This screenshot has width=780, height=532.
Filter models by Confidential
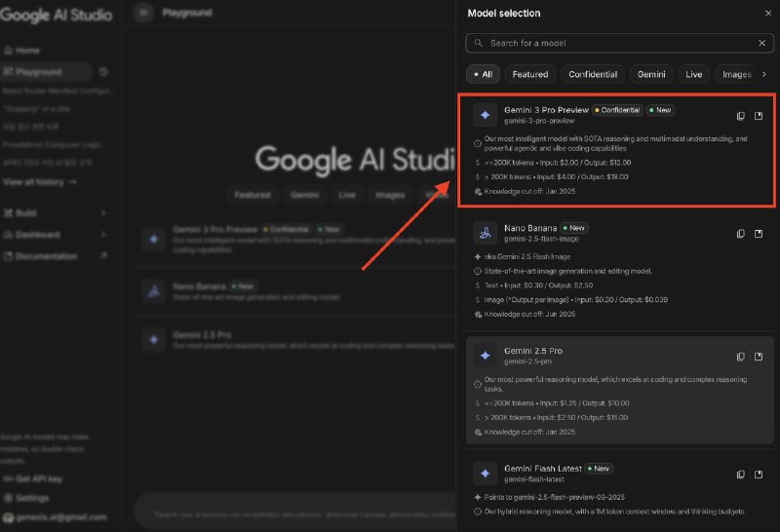(x=593, y=74)
